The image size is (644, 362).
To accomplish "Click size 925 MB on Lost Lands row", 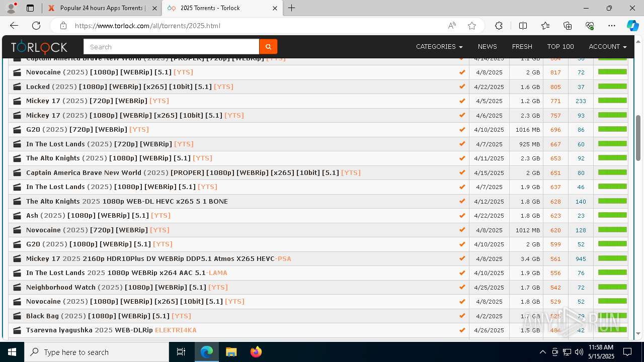I will coord(529,144).
